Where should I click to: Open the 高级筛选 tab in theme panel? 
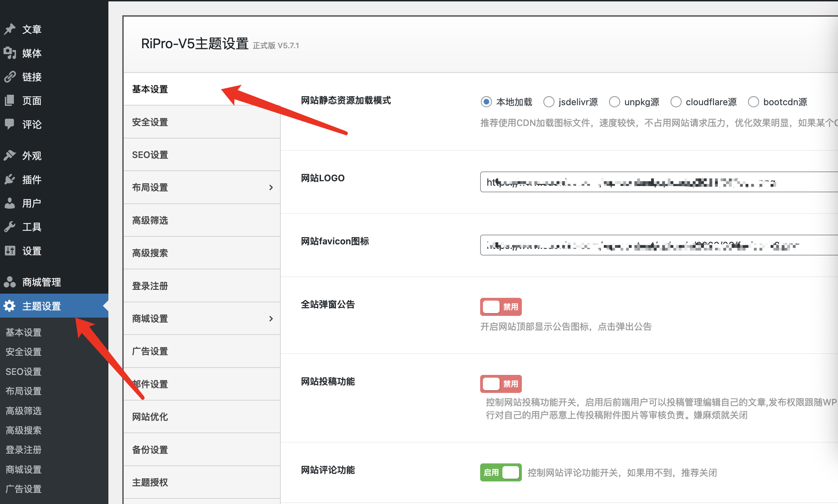(x=202, y=220)
